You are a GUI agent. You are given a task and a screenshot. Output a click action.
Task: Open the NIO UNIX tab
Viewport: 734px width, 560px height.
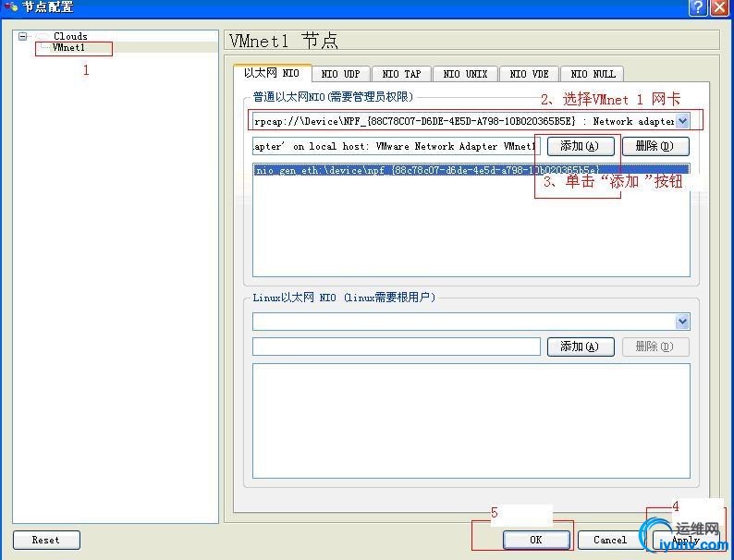coord(465,74)
